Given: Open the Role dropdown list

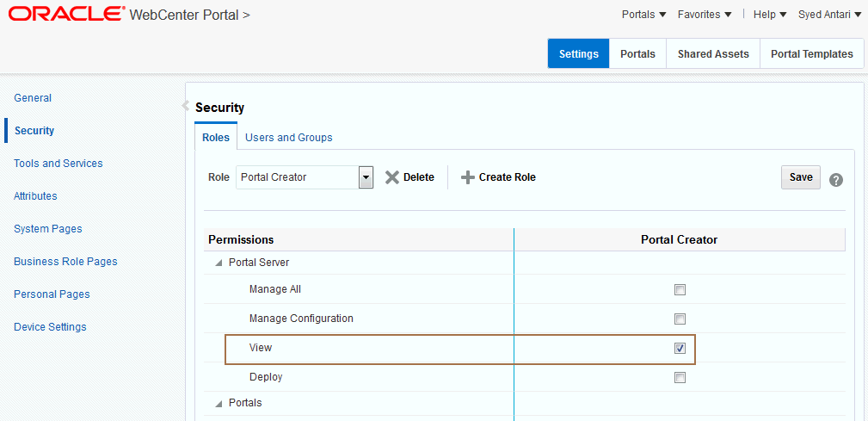Looking at the screenshot, I should coord(366,177).
